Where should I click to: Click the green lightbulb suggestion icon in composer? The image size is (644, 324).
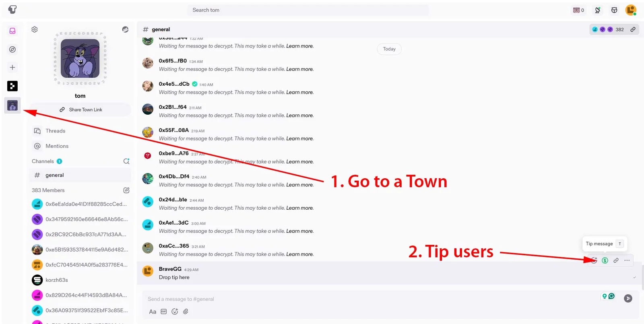click(x=604, y=296)
